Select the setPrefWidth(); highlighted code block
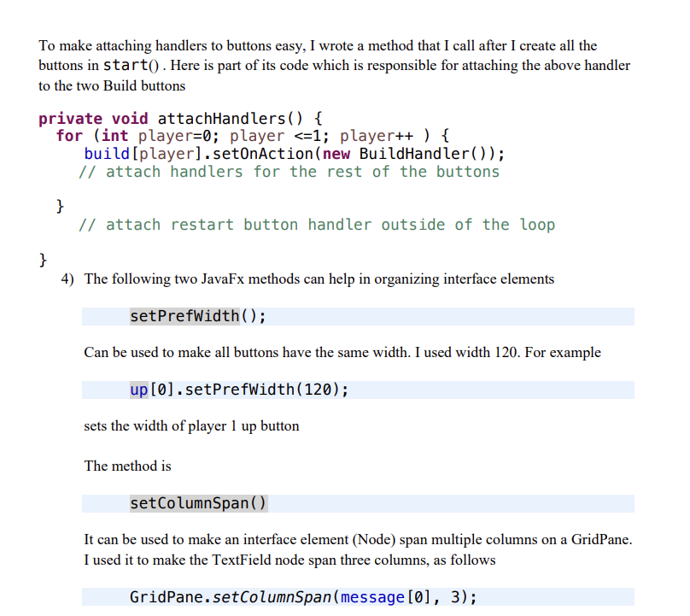The image size is (690, 616). pos(197,315)
